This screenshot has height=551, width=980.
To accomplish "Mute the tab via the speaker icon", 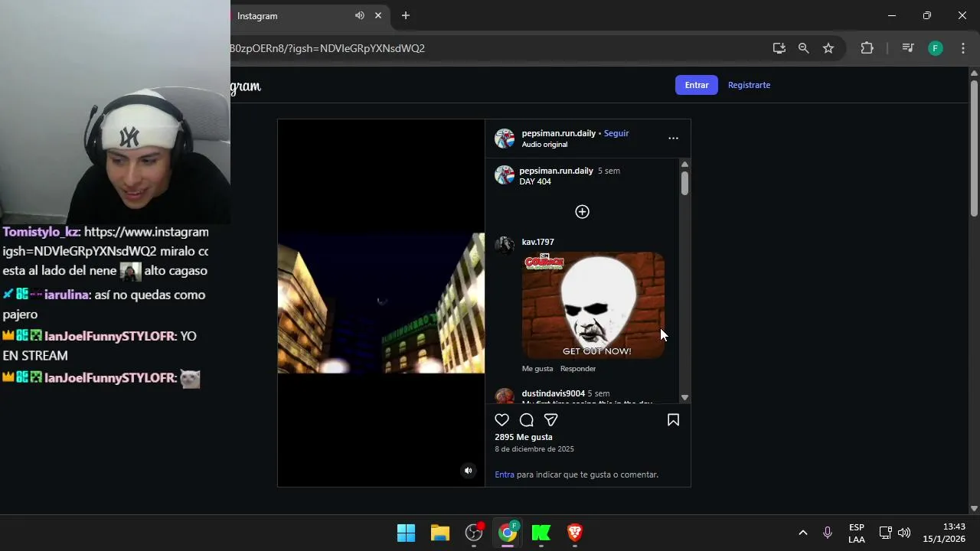I will point(360,16).
